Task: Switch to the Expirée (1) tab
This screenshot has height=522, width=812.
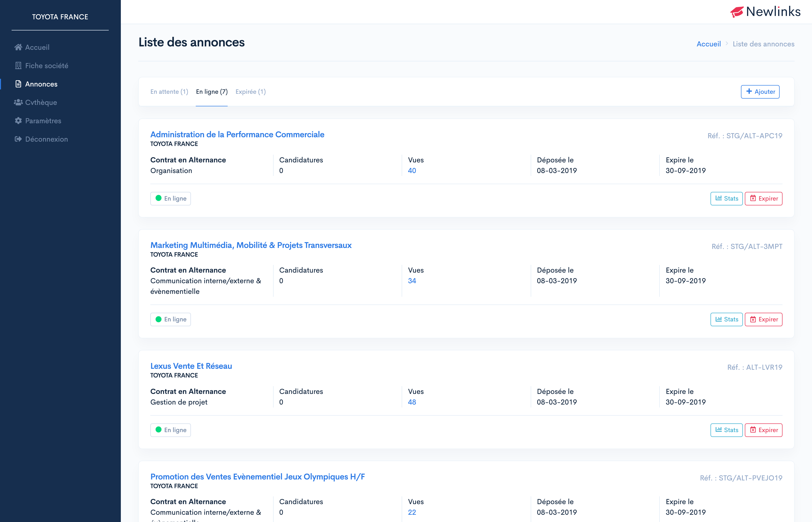Action: [x=250, y=92]
